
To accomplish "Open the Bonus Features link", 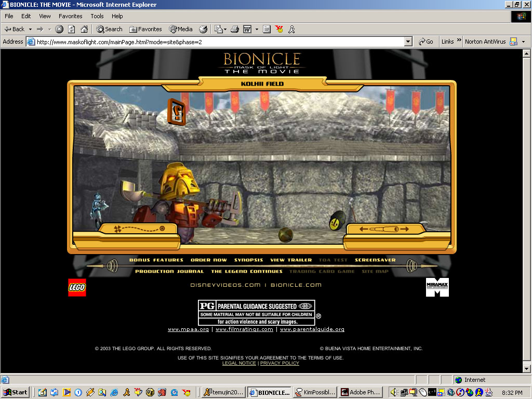I will pyautogui.click(x=156, y=260).
